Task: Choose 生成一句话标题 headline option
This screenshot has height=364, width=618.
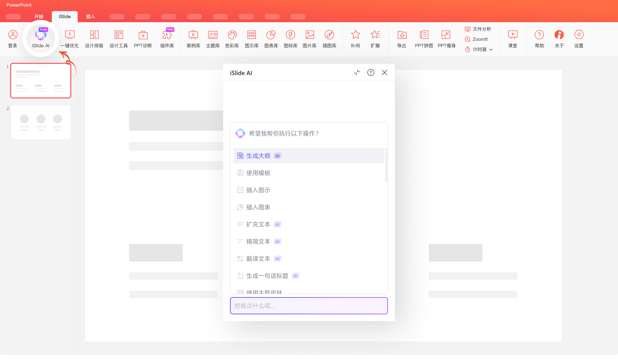Action: (x=309, y=276)
